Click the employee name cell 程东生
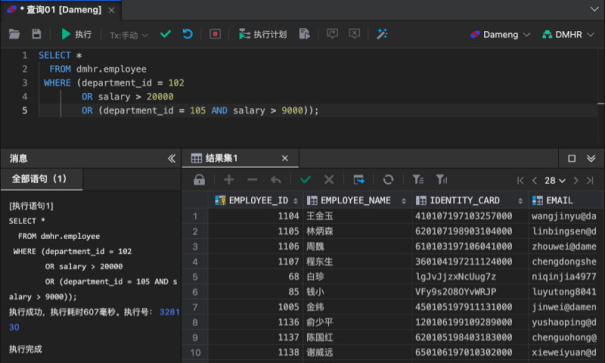 [358, 262]
